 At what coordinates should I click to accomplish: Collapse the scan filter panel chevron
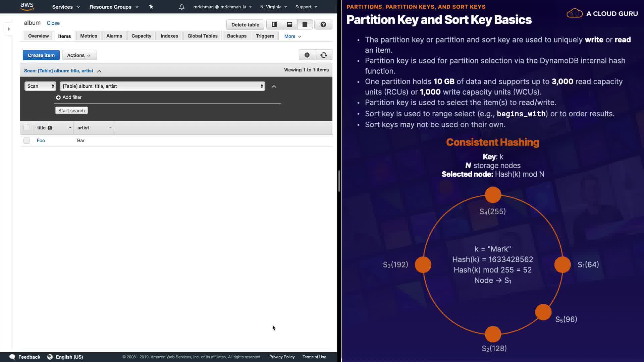coord(274,86)
